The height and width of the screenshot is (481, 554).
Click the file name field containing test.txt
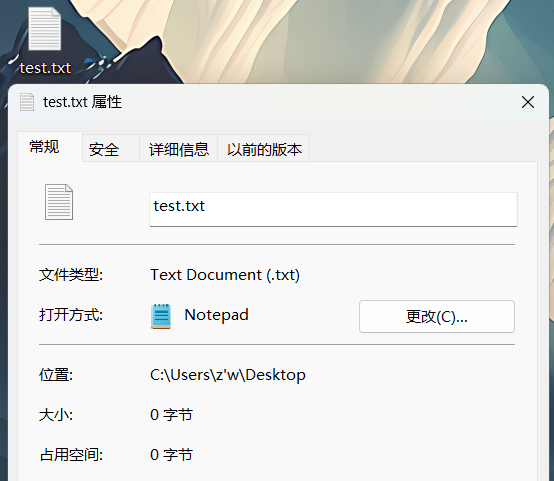333,209
